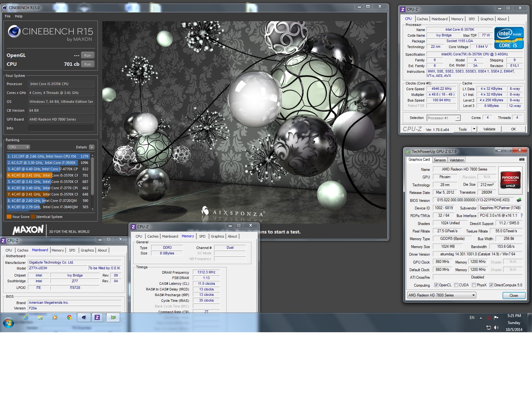This screenshot has width=532, height=405.
Task: Open the File menu in Cinebench
Action: point(8,16)
